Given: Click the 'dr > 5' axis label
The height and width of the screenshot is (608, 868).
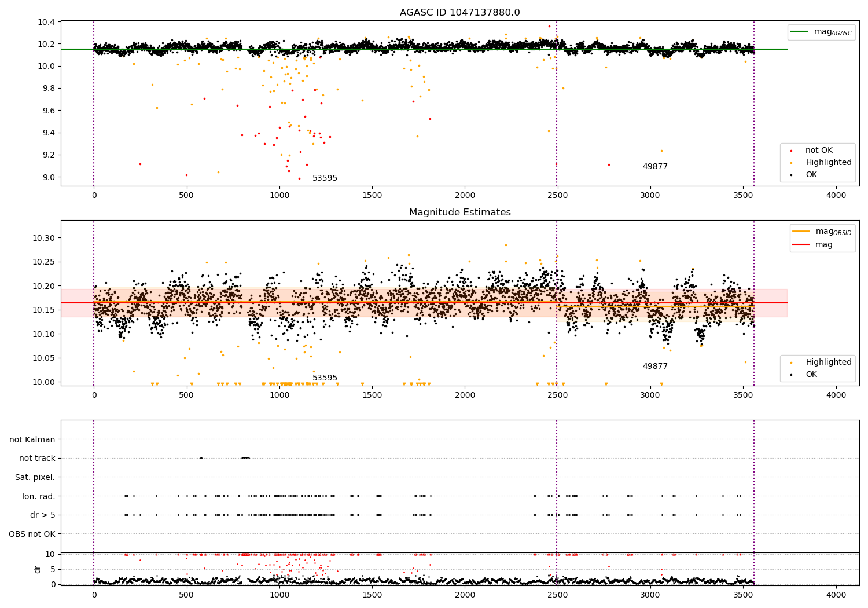Looking at the screenshot, I should (43, 515).
